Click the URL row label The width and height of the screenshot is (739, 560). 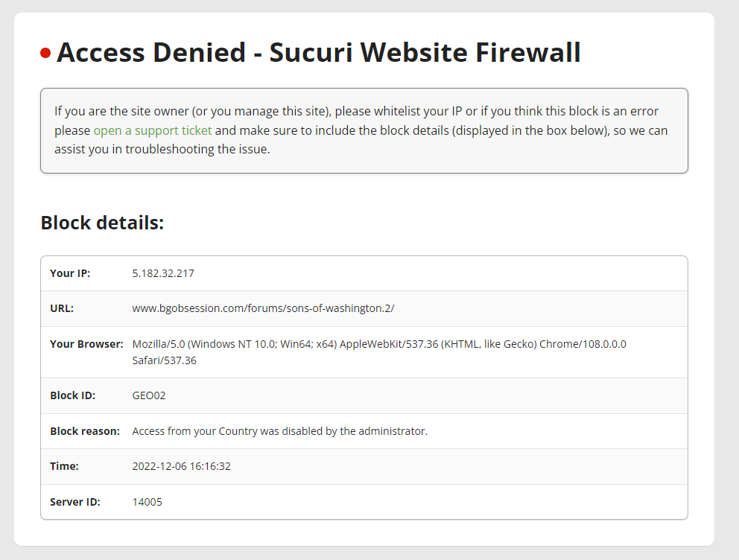click(62, 308)
